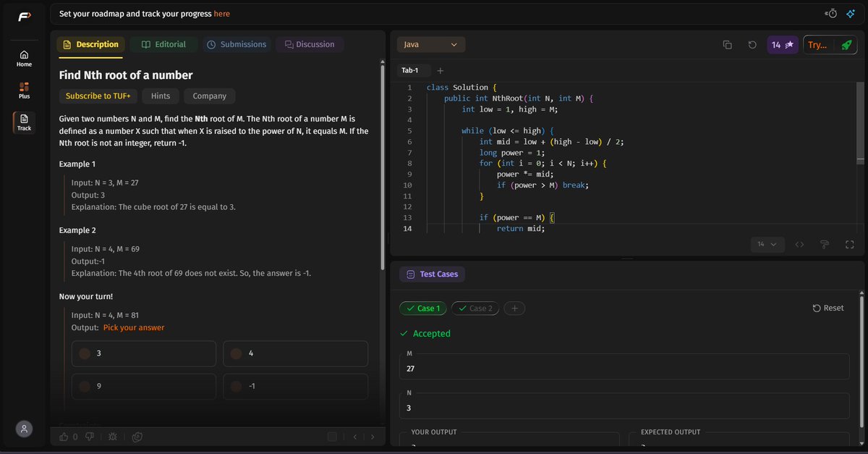Select answer option 4
This screenshot has width=868, height=454.
[x=295, y=353]
